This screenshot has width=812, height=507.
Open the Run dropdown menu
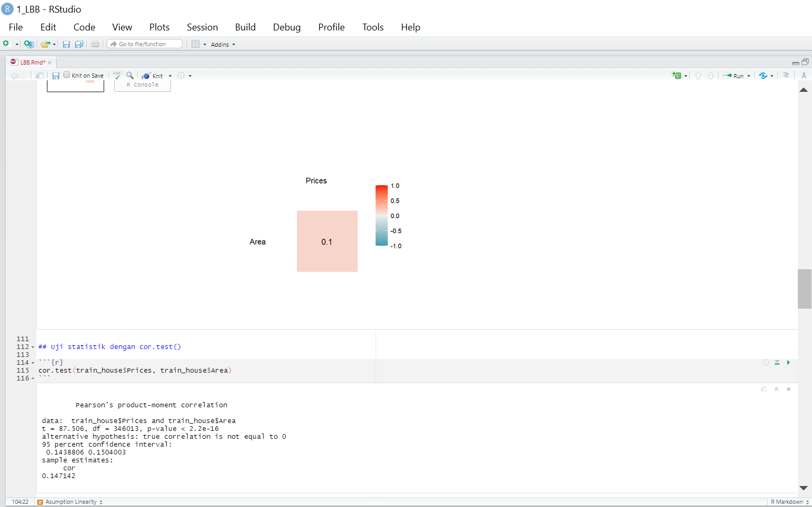(748, 75)
